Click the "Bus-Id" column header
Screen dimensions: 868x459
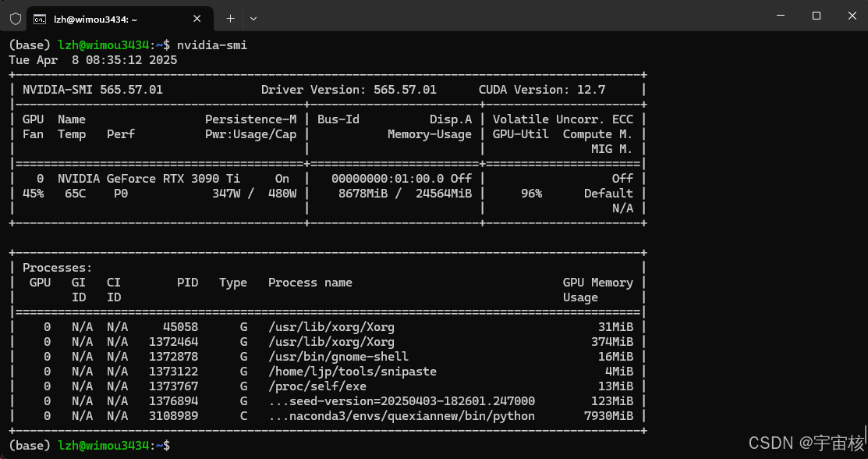pyautogui.click(x=338, y=119)
